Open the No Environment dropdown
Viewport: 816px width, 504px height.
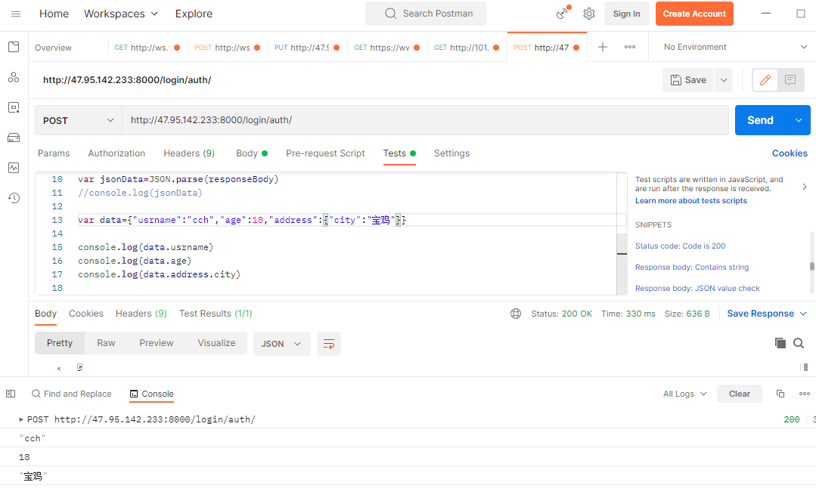coord(735,47)
